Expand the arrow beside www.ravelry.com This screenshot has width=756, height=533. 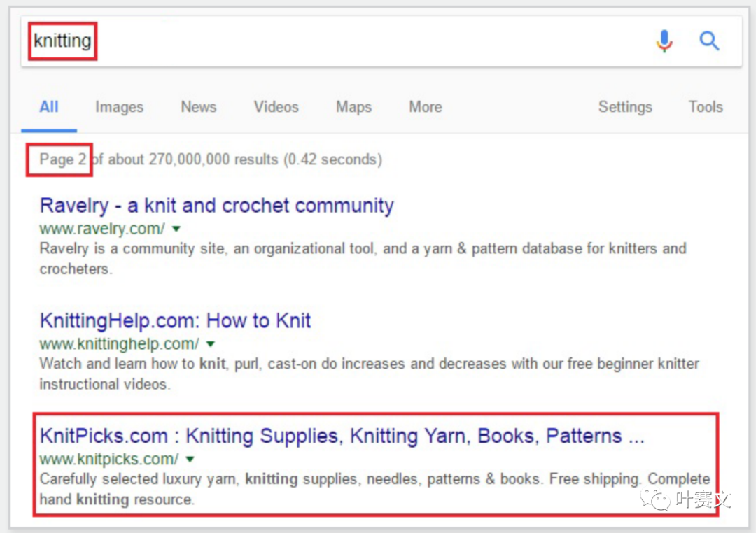coord(176,229)
